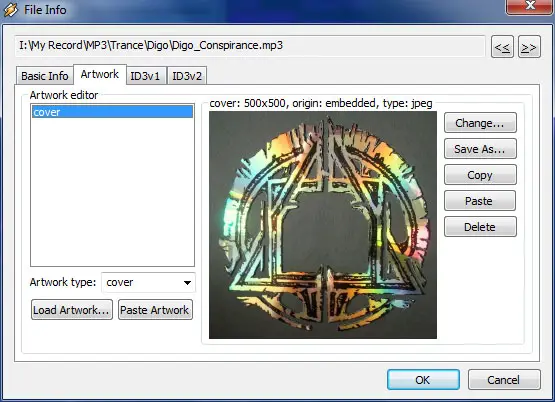The image size is (555, 402).
Task: Switch to the Basic Info tab
Action: pyautogui.click(x=45, y=76)
